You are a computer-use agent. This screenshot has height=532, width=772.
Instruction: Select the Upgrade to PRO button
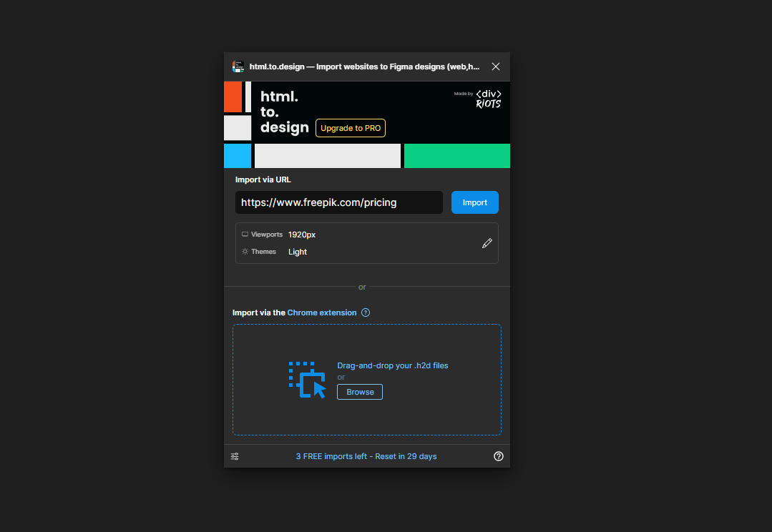pyautogui.click(x=350, y=128)
